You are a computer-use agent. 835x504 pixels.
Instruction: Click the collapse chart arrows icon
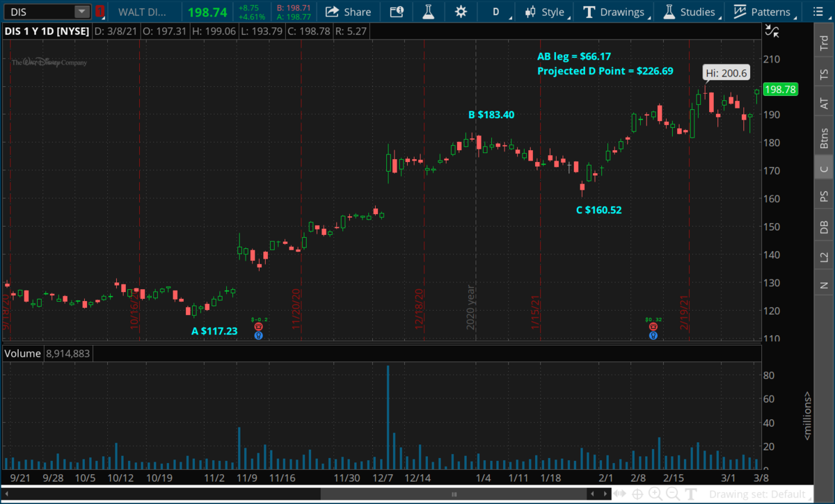point(771,31)
